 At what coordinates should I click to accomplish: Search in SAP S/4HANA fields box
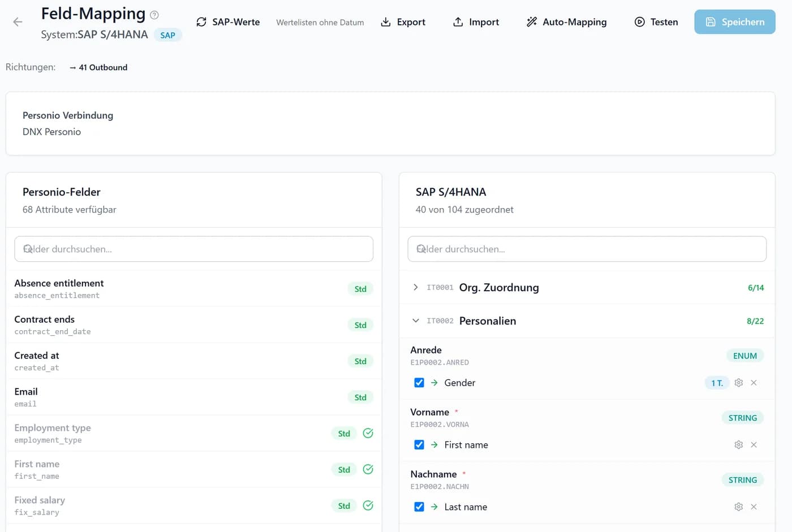point(587,249)
